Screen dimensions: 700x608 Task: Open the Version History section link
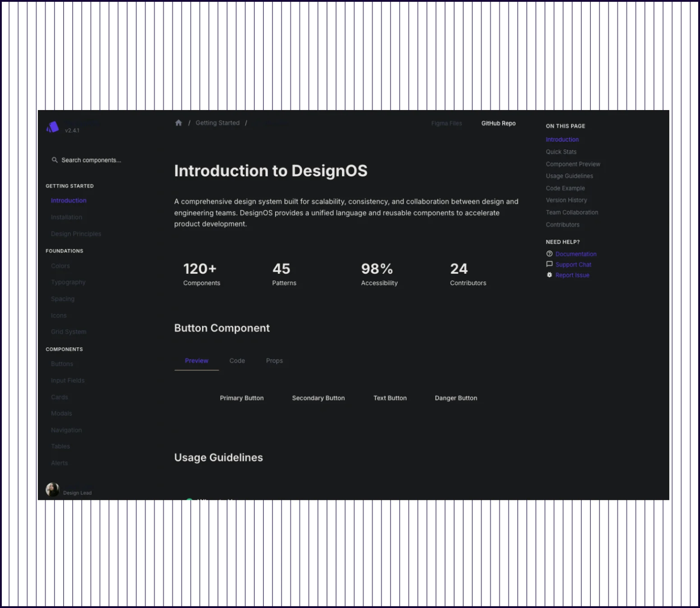(566, 200)
